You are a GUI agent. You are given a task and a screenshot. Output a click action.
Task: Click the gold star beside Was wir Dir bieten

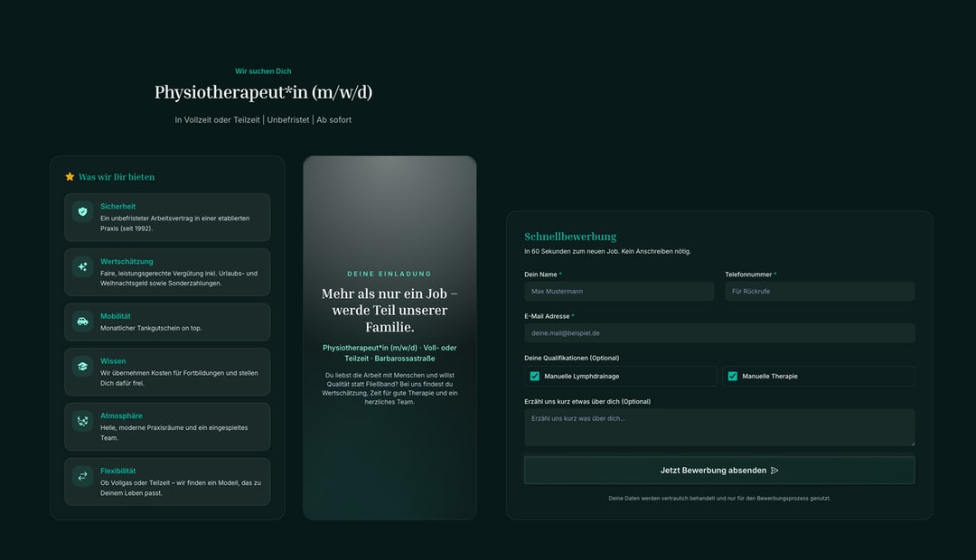tap(70, 177)
